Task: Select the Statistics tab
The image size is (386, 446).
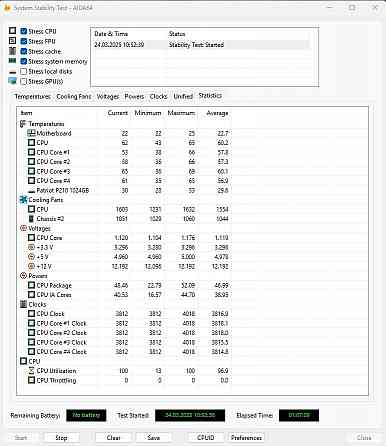Action: (x=210, y=95)
